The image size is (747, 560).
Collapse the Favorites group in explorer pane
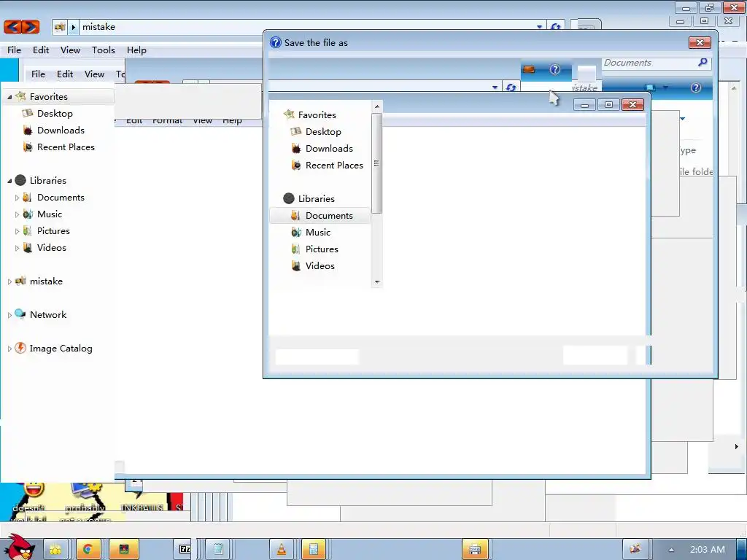(9, 97)
